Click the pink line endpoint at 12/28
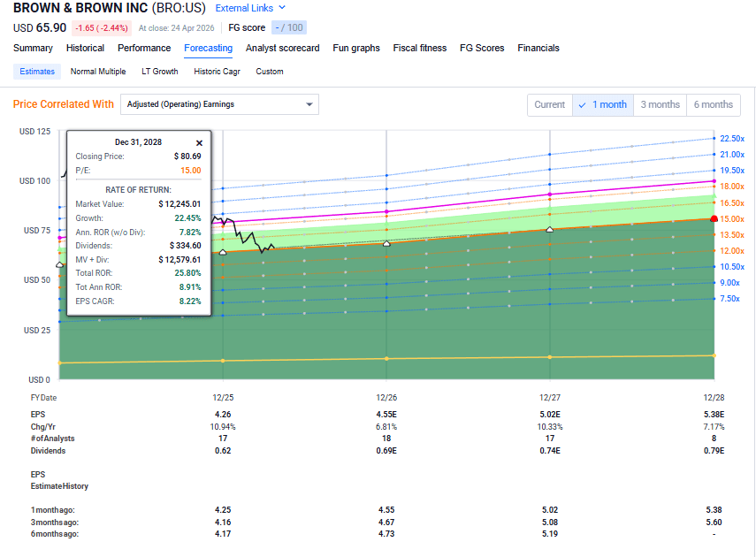Viewport: 756px width, 557px height. (x=714, y=181)
